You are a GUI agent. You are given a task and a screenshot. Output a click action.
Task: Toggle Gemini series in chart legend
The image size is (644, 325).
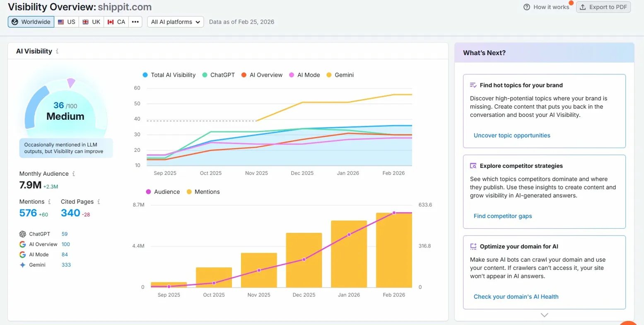point(340,75)
